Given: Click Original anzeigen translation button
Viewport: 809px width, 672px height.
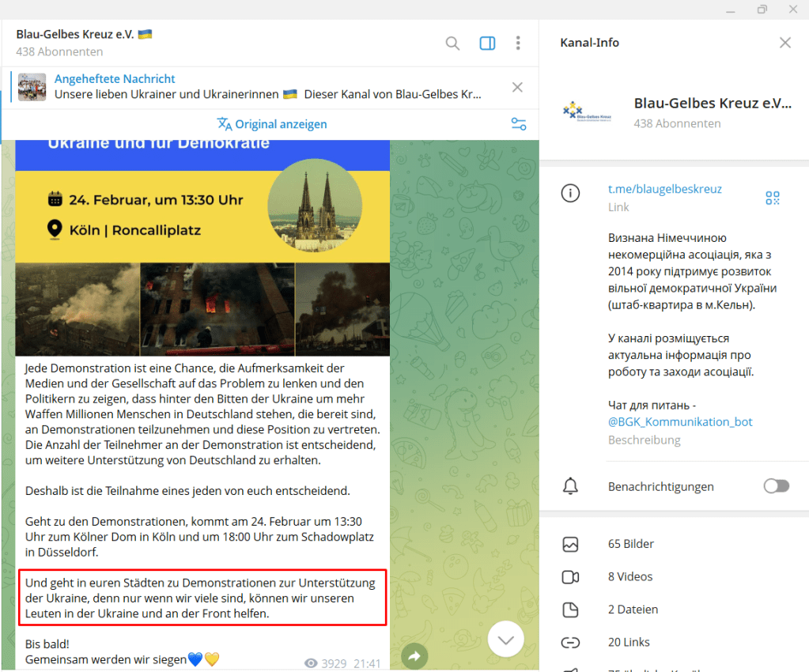Looking at the screenshot, I should pyautogui.click(x=272, y=124).
